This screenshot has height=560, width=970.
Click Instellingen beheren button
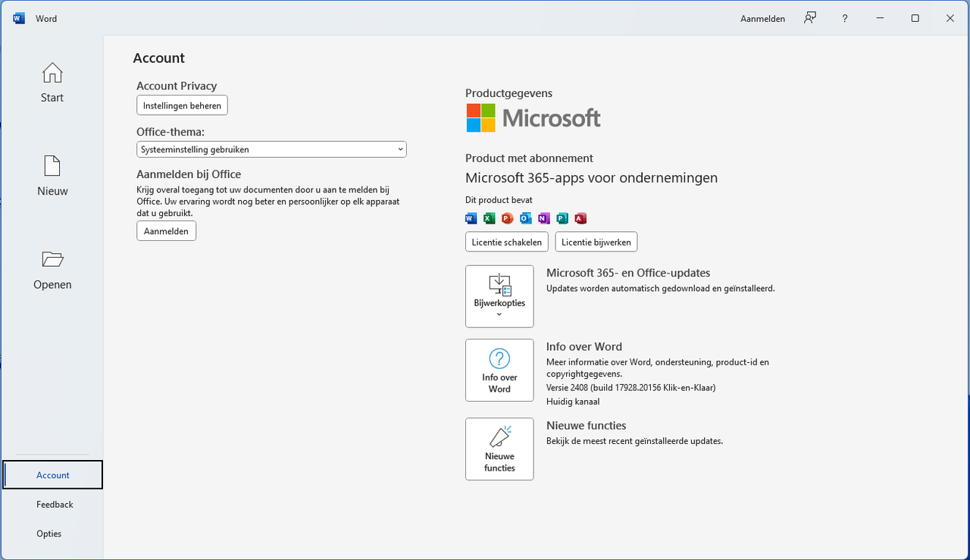click(x=182, y=105)
